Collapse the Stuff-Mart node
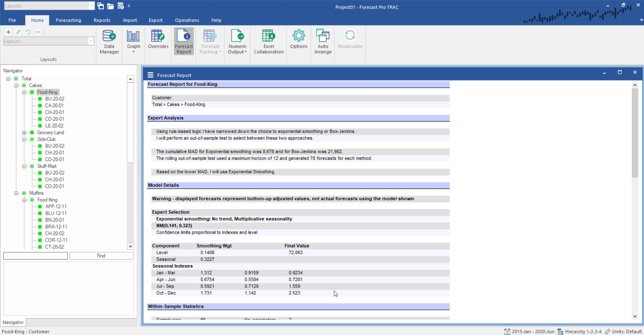The image size is (644, 335). [x=24, y=166]
